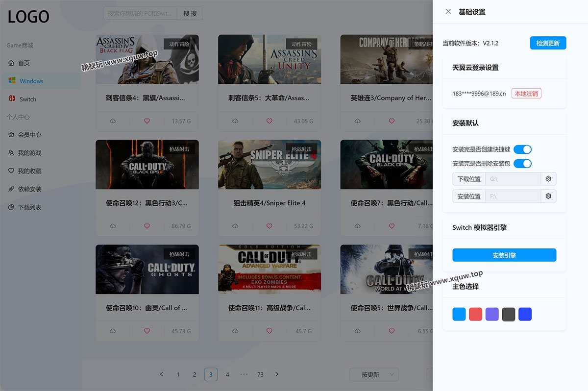Open Call of Duty Ghosts cover thumbnail
Image resolution: width=588 pixels, height=391 pixels.
click(x=147, y=269)
